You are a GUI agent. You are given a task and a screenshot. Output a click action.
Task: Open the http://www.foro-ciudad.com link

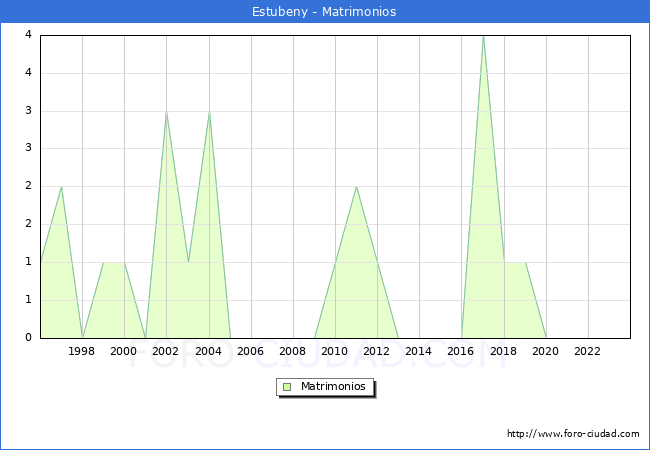click(573, 434)
